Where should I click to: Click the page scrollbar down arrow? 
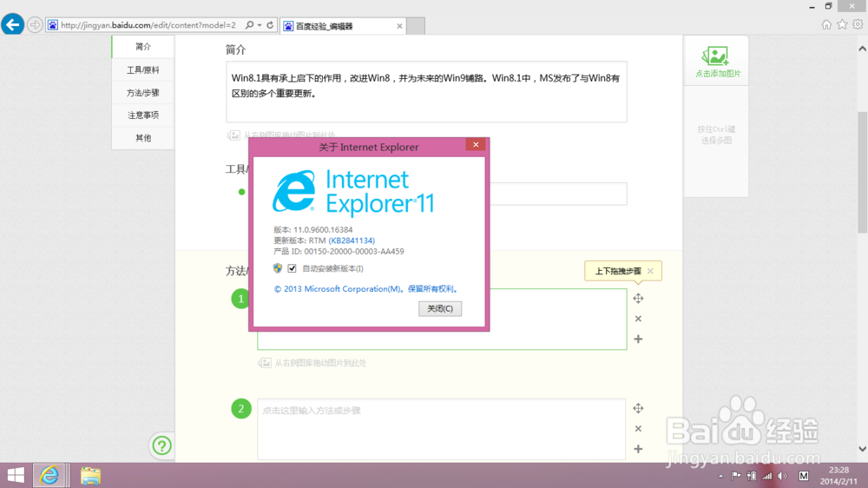coord(863,449)
